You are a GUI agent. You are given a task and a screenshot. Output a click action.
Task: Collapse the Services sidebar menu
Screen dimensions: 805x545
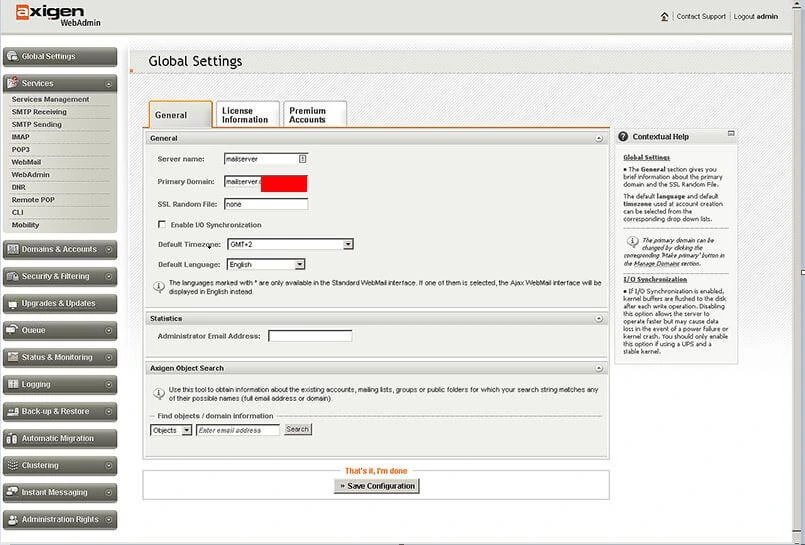(109, 84)
